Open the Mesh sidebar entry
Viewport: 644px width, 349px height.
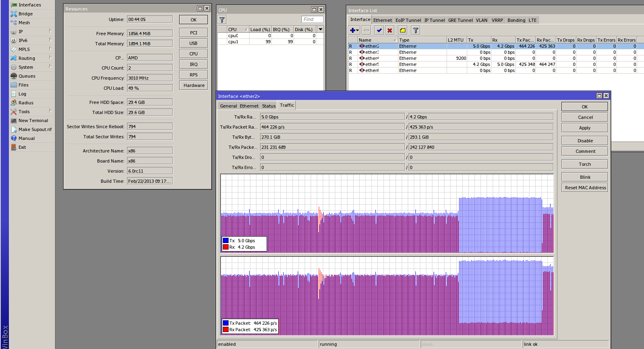(24, 23)
